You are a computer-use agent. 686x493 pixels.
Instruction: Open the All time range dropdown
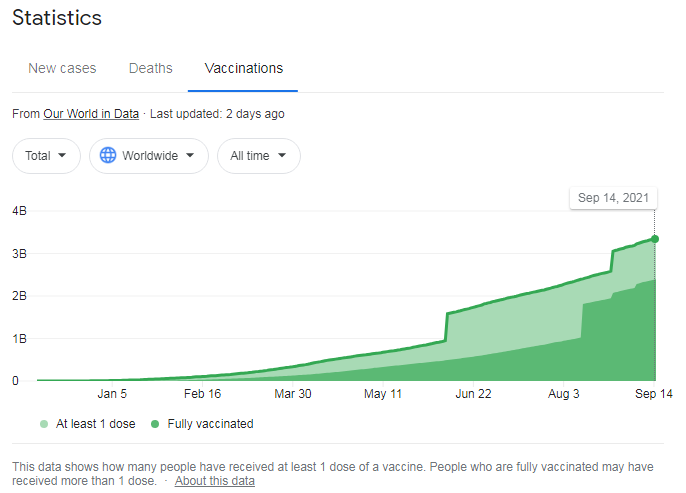pos(258,156)
